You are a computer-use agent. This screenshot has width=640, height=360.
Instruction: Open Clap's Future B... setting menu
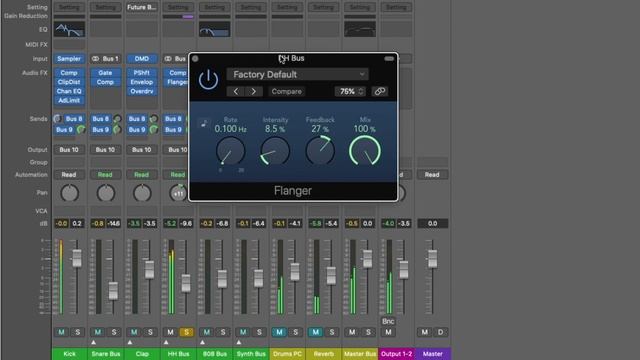point(142,7)
